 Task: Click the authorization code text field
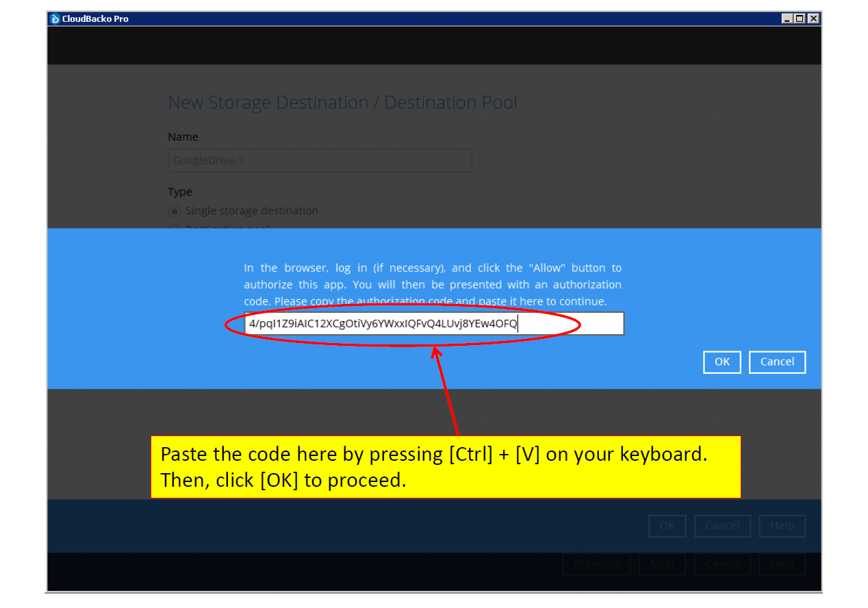[x=434, y=324]
